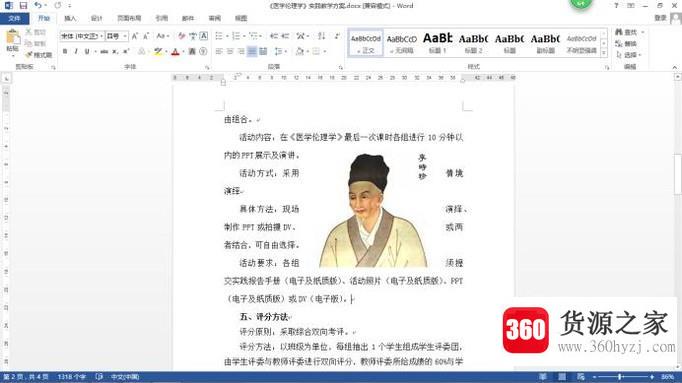
Task: Switch to the Design (设计) tab
Action: coord(97,18)
